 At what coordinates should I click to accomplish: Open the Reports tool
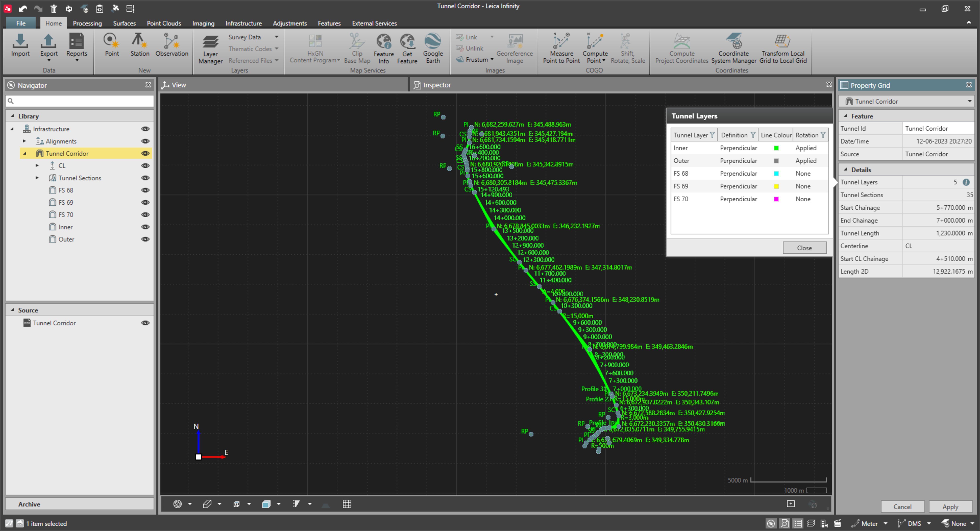(77, 47)
